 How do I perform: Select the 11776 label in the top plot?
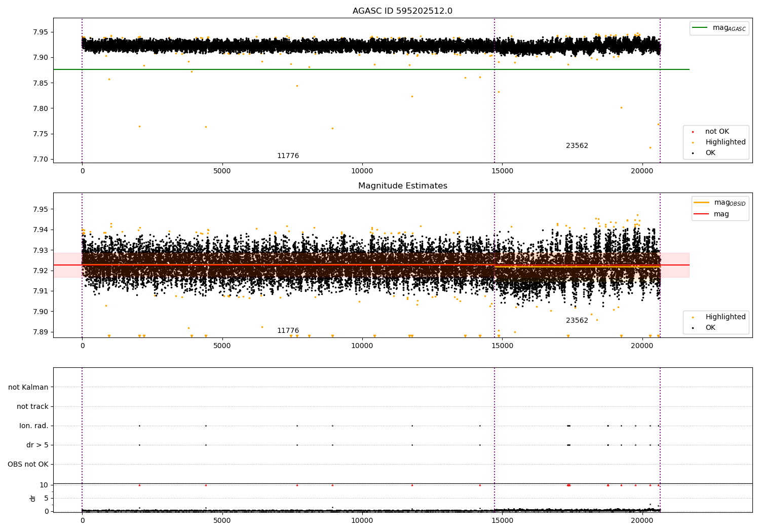pos(288,156)
